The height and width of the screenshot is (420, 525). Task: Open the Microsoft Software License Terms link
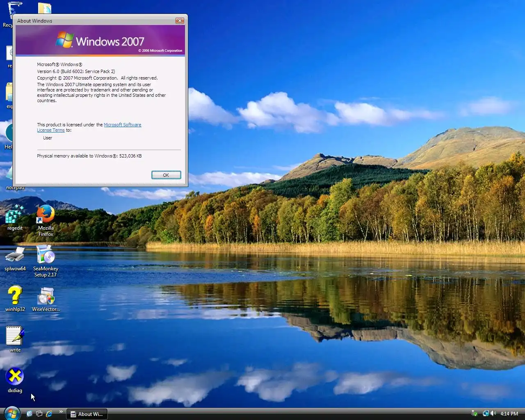point(89,127)
